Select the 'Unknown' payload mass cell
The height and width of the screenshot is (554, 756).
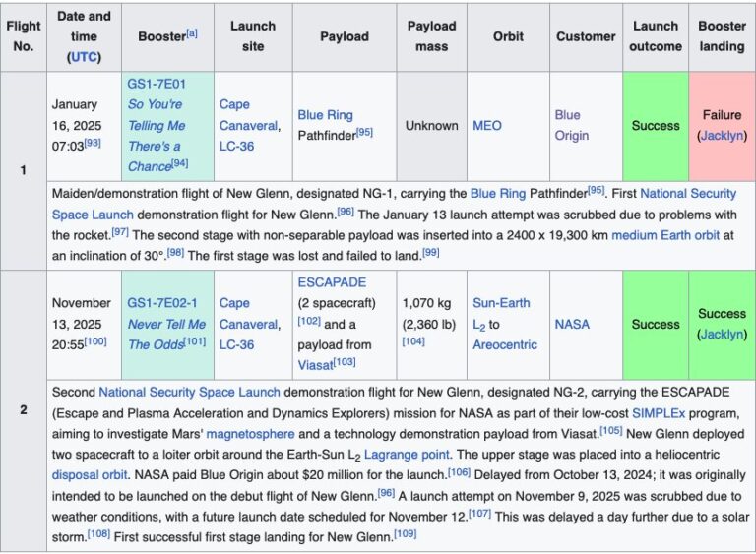[x=431, y=126]
